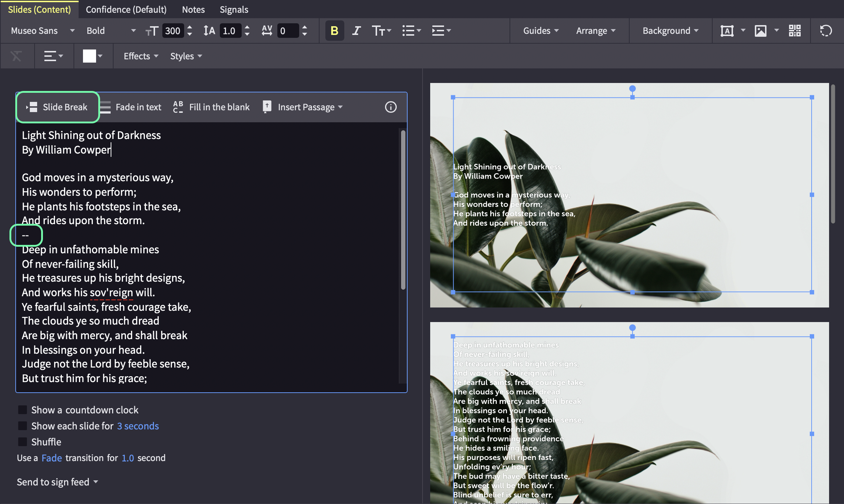Enable Show each slide for checkbox
This screenshot has height=504, width=844.
pos(23,426)
